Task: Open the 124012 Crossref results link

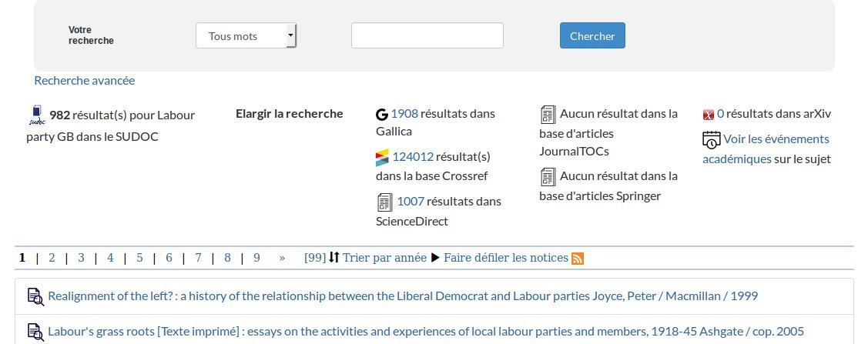Action: (x=413, y=157)
